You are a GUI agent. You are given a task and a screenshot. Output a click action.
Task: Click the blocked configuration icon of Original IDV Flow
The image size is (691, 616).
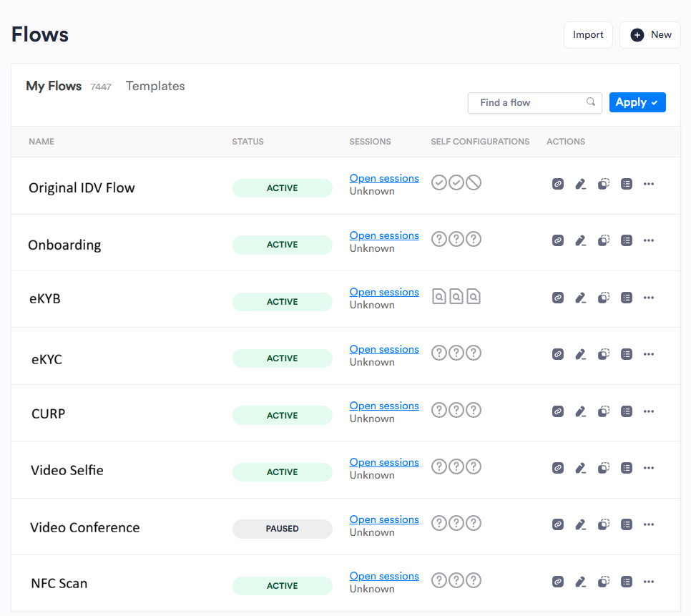click(474, 182)
